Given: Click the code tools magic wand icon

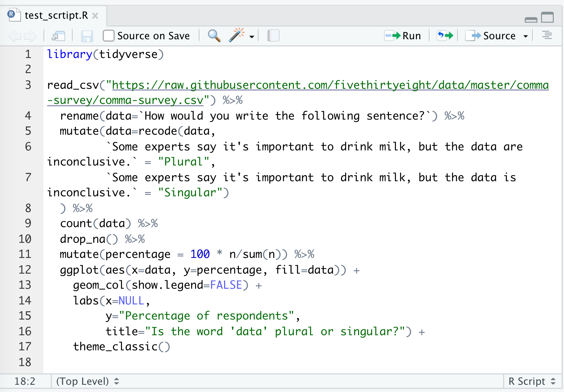Looking at the screenshot, I should click(236, 36).
